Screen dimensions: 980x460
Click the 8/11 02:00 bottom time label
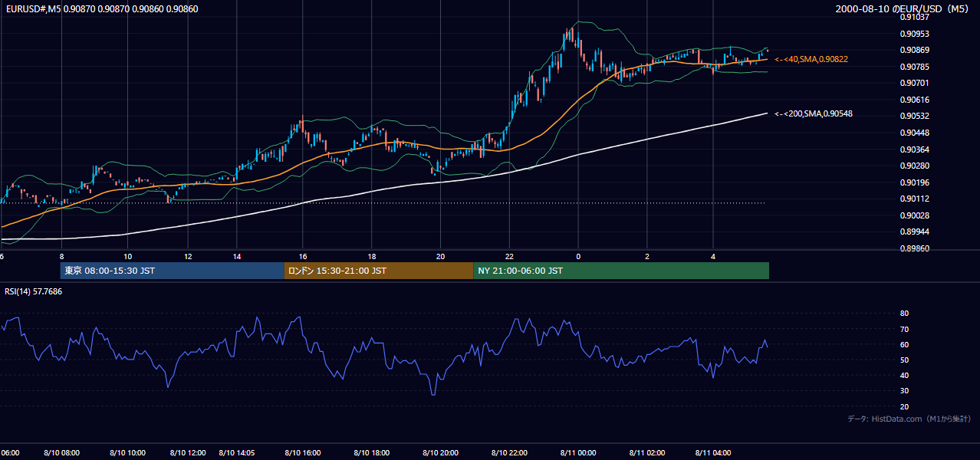pyautogui.click(x=647, y=452)
